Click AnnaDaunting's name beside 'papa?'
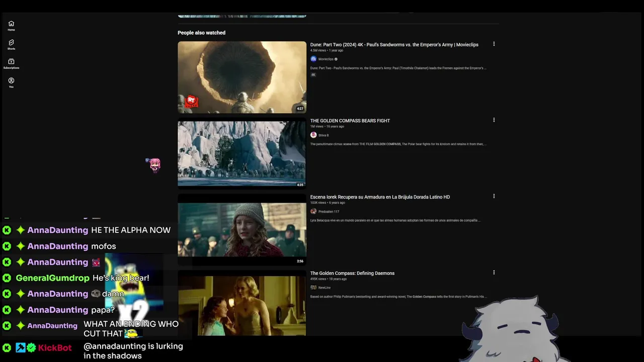This screenshot has height=362, width=644. coord(58,310)
